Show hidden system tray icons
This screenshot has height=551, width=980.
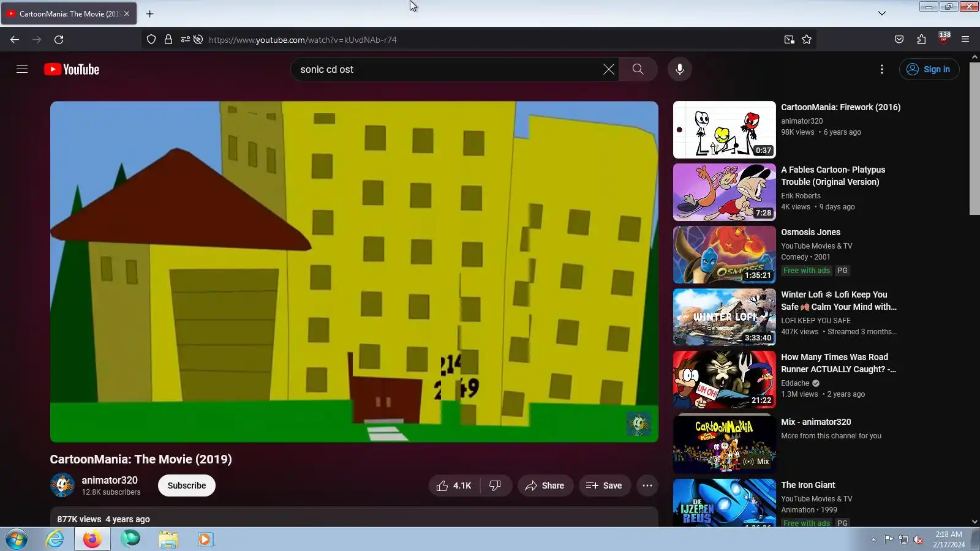click(x=873, y=539)
